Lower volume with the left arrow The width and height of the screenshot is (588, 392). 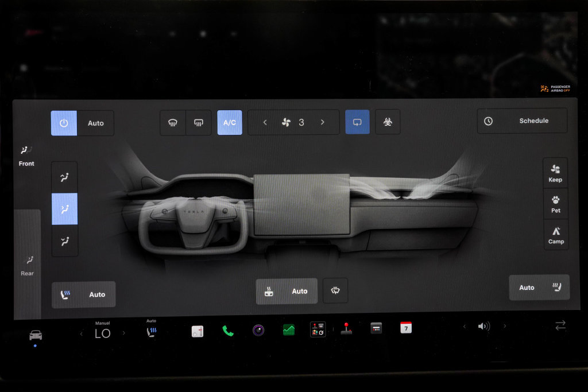pyautogui.click(x=464, y=327)
